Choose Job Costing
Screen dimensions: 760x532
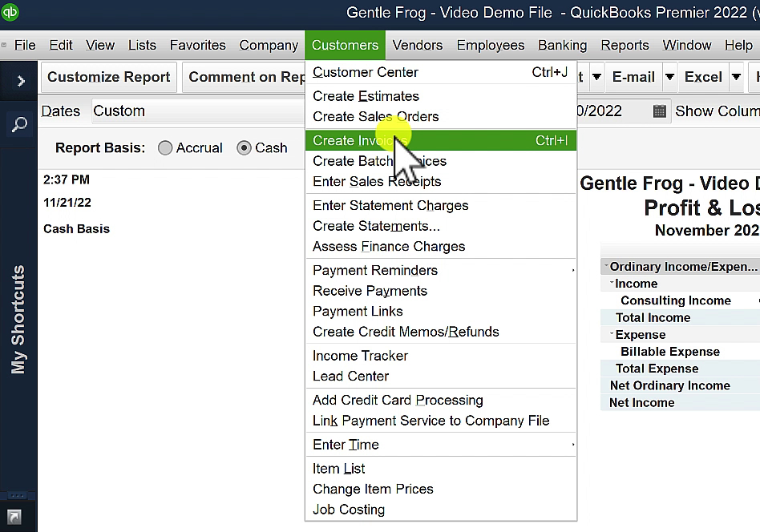[x=441, y=510]
